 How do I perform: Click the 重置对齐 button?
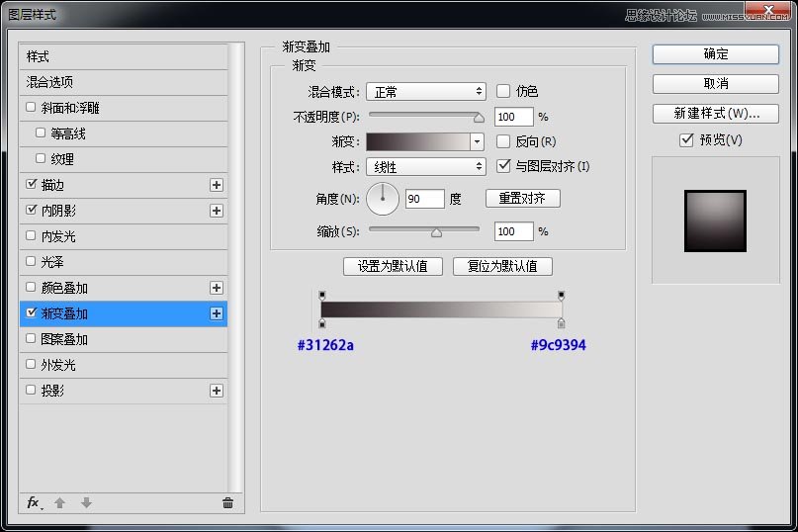[523, 198]
